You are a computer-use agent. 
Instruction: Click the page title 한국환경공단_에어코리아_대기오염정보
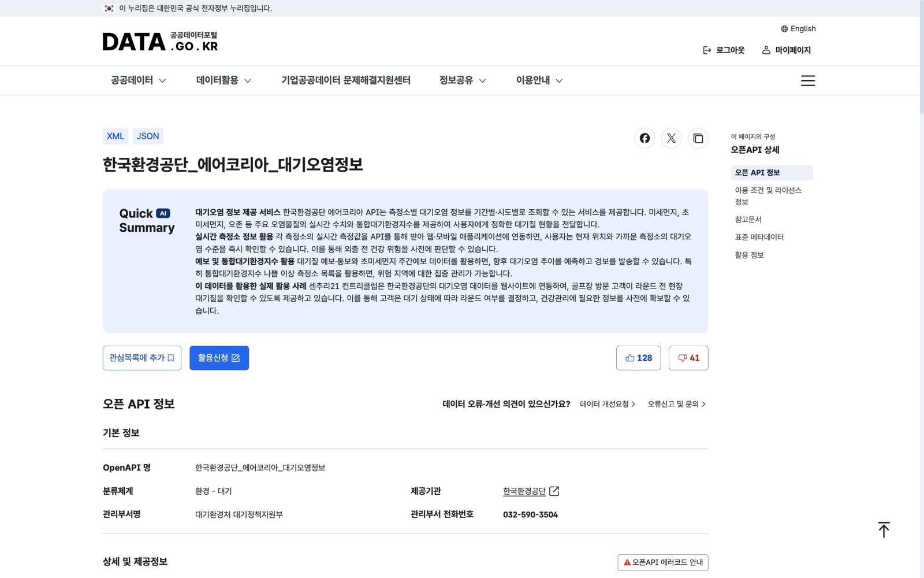click(233, 165)
